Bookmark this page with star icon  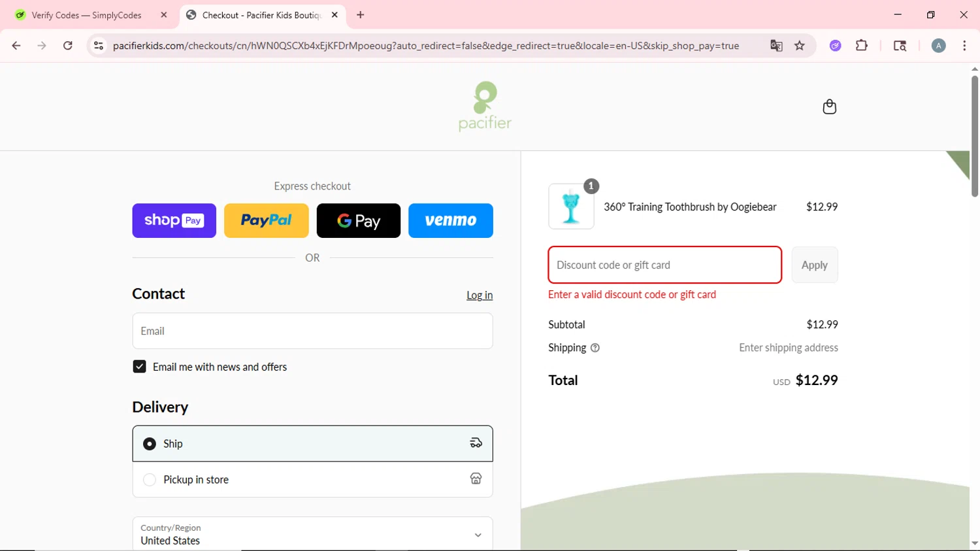800,46
